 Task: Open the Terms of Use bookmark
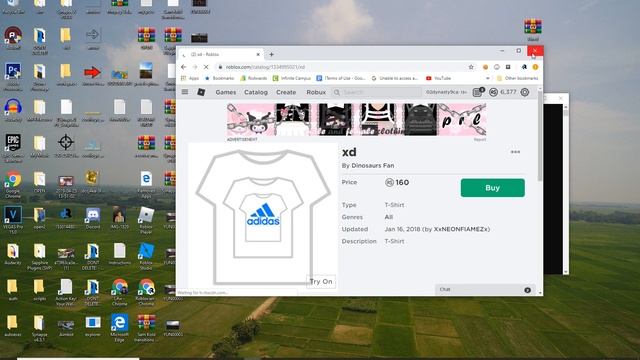tap(341, 78)
